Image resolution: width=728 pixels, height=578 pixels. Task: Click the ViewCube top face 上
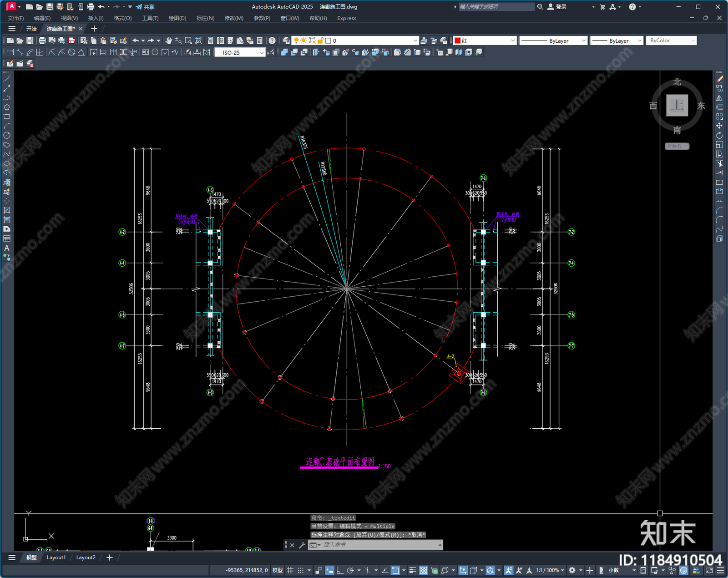pos(677,106)
